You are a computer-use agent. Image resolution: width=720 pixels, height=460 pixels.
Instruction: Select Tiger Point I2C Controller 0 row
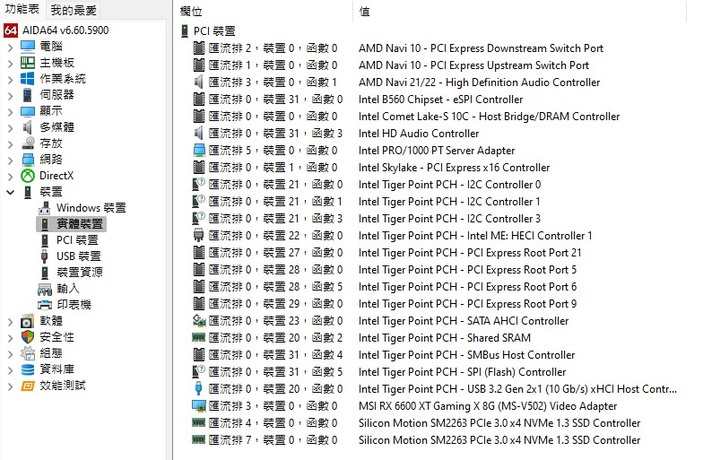coord(367,184)
